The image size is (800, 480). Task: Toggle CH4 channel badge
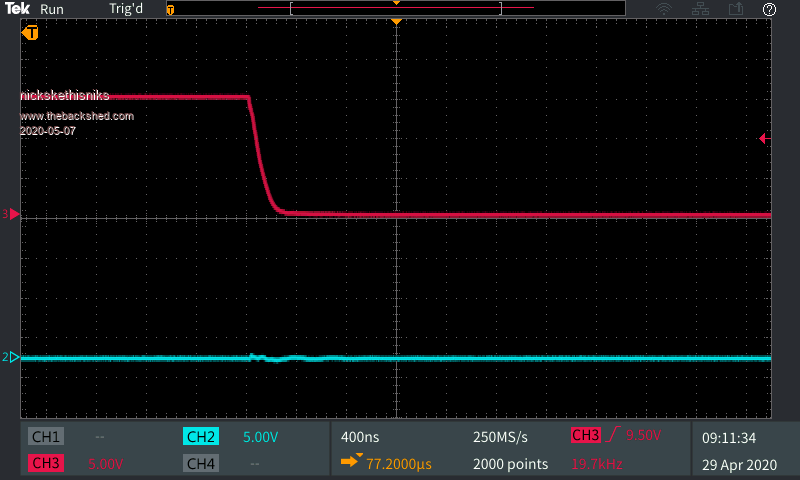[x=201, y=463]
